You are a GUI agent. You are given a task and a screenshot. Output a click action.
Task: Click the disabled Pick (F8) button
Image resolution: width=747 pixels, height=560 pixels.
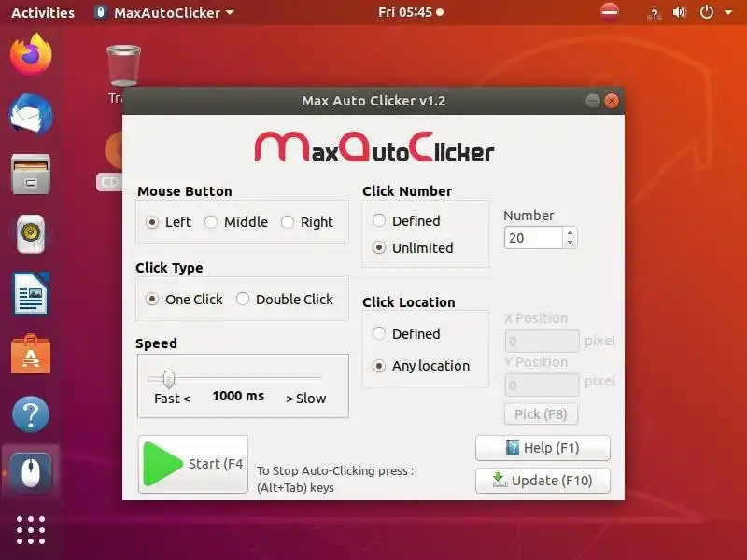point(541,414)
